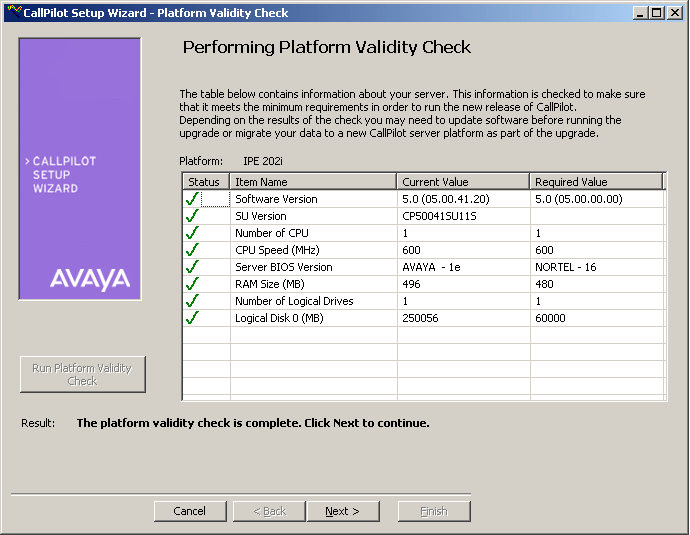Screen dimensions: 690x535
Task: Click the checkmark beside Number of CPU
Action: (x=192, y=233)
